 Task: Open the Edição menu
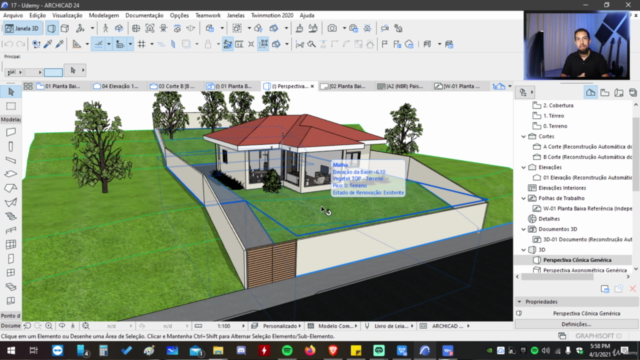[x=38, y=15]
